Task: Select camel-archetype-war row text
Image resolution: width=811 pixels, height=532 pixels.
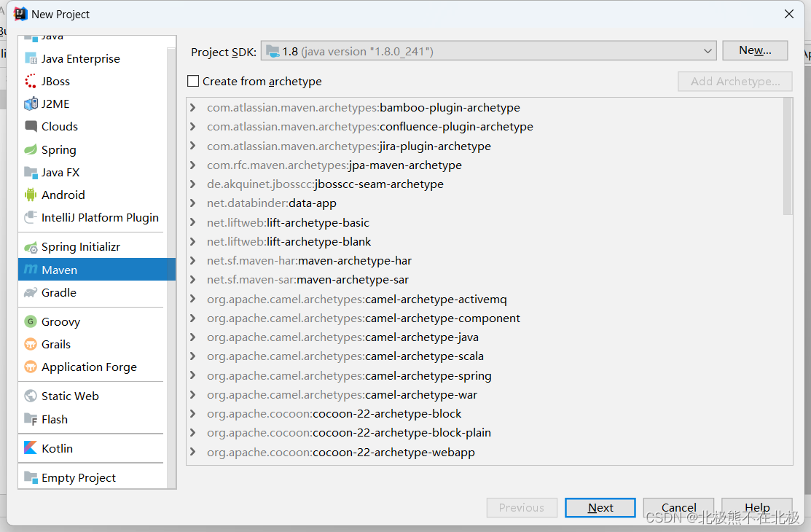Action: (342, 394)
